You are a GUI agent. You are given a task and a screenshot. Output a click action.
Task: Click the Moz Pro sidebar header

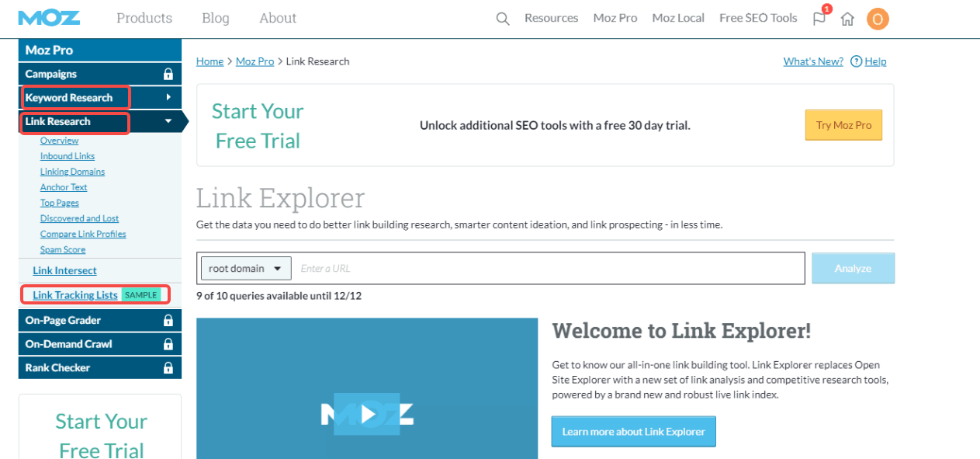point(100,50)
